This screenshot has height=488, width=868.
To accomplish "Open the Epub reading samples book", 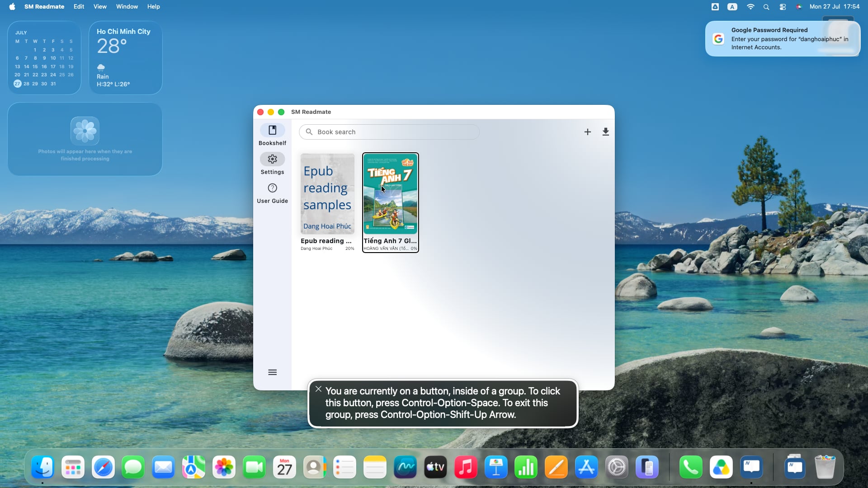I will (x=327, y=202).
